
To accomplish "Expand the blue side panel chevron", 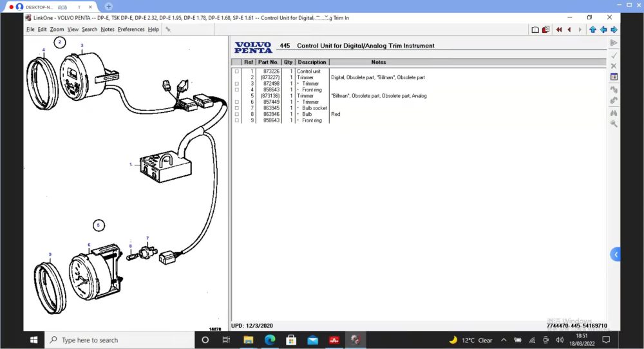I will (615, 254).
